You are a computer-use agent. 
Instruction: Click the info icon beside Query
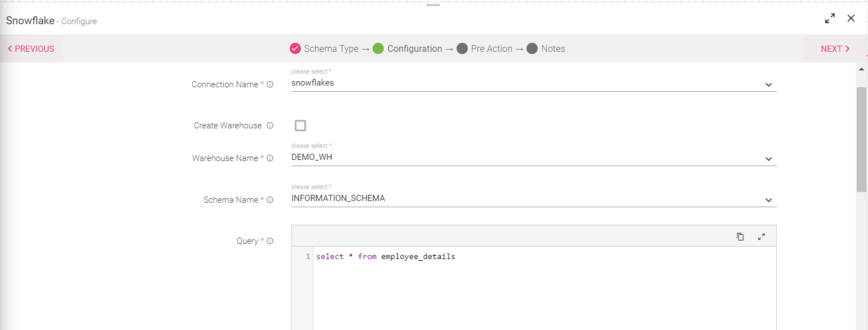[270, 241]
